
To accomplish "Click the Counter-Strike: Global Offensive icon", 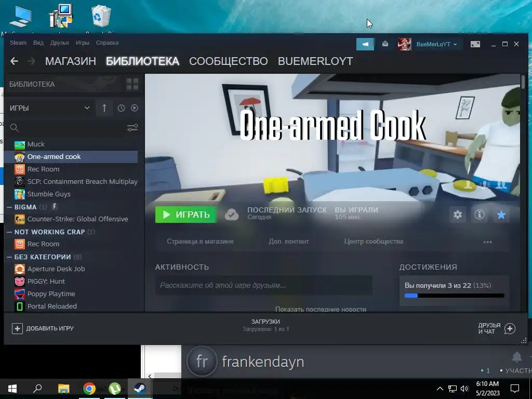I will [x=20, y=219].
